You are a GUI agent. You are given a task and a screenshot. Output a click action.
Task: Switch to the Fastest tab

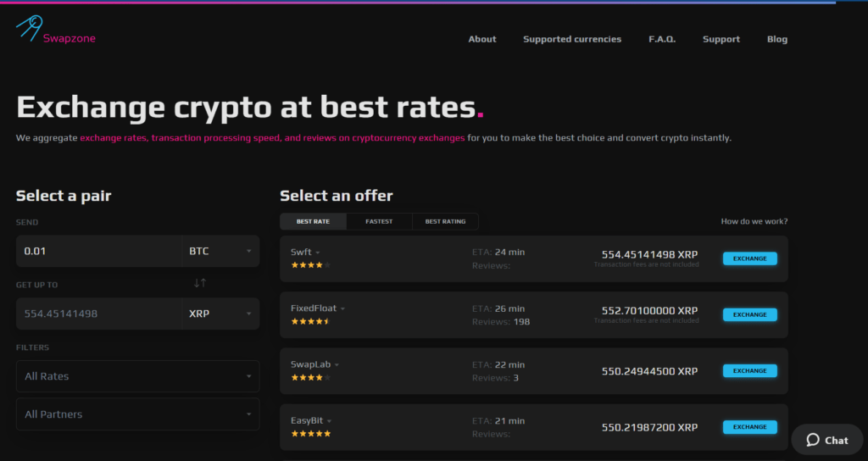click(379, 221)
